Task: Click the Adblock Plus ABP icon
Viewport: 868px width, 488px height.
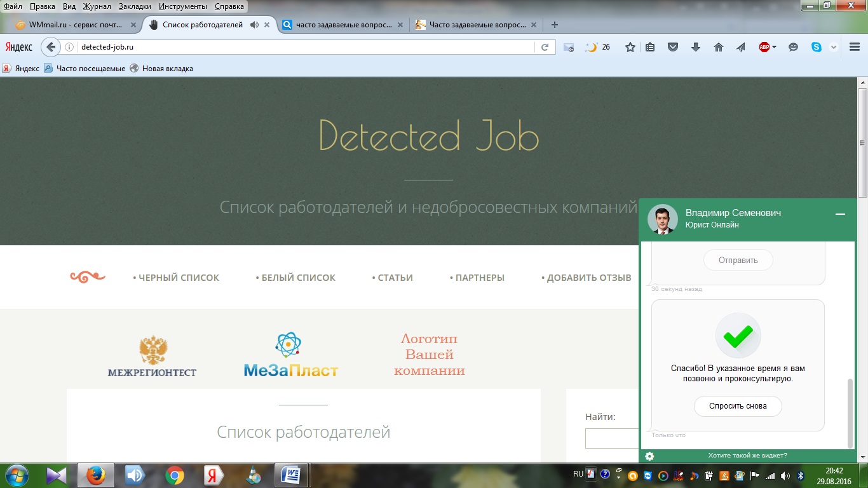Action: coord(764,47)
